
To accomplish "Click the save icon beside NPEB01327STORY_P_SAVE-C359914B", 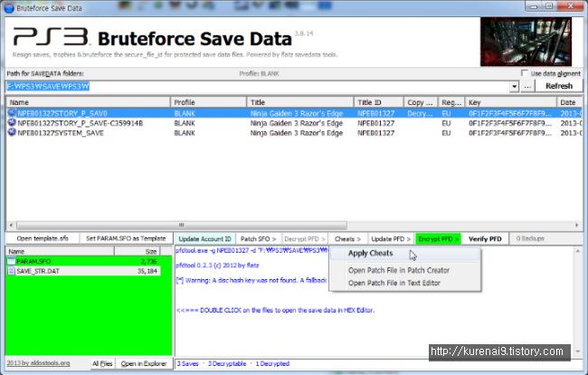I will (x=12, y=123).
